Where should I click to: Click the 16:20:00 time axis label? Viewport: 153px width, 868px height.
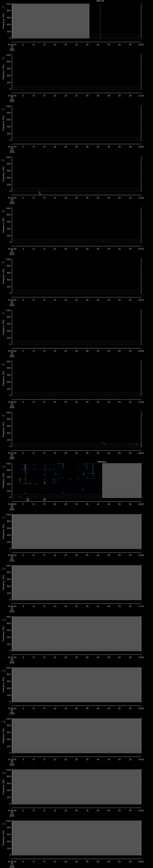tap(12, 95)
